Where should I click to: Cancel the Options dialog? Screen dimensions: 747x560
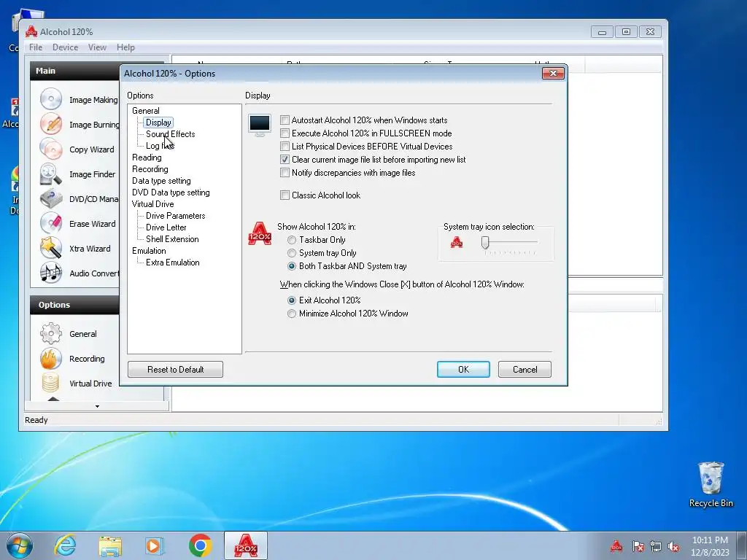pos(525,370)
